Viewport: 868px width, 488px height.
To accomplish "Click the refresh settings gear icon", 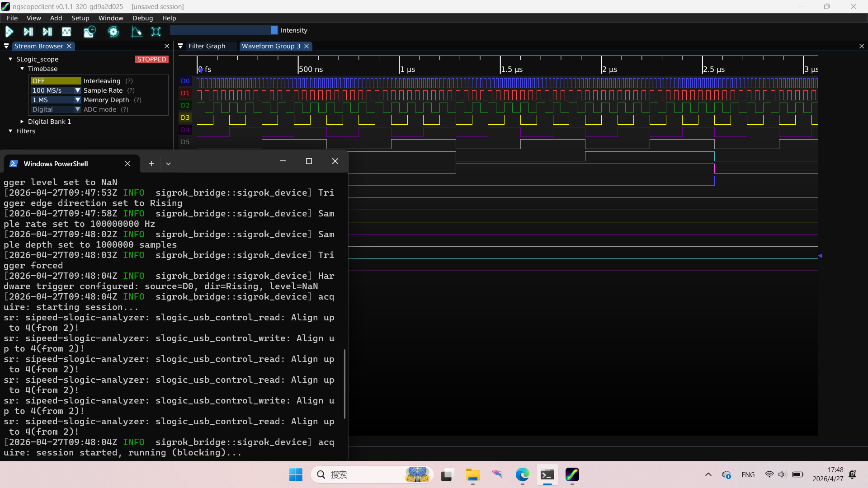I will click(x=113, y=32).
